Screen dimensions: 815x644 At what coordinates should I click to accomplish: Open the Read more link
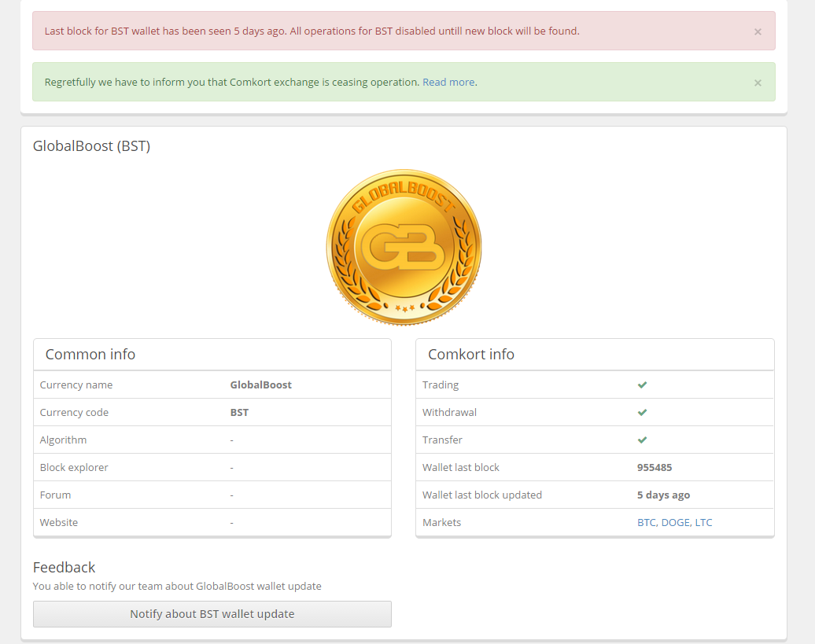click(448, 82)
